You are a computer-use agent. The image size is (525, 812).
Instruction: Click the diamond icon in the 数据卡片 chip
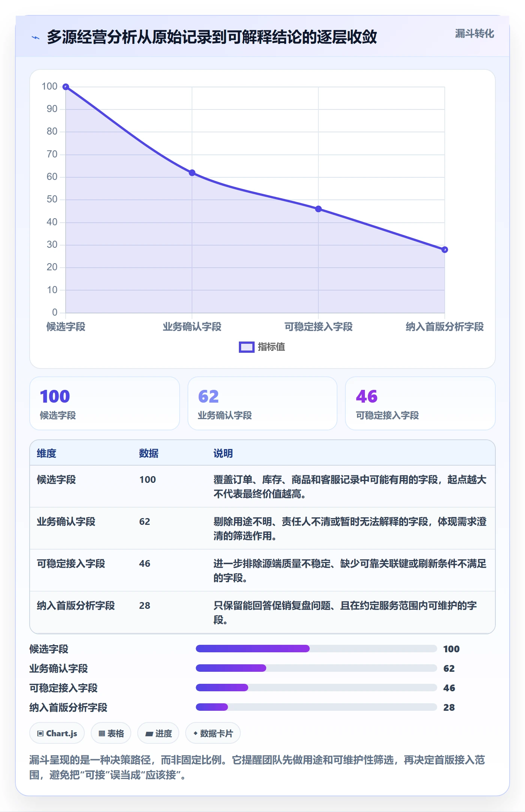[195, 733]
